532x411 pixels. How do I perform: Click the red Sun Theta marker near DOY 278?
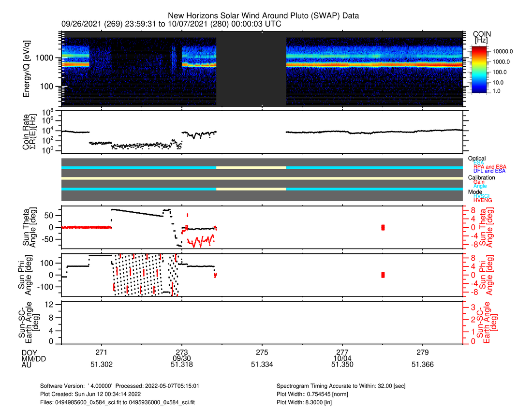click(x=383, y=227)
